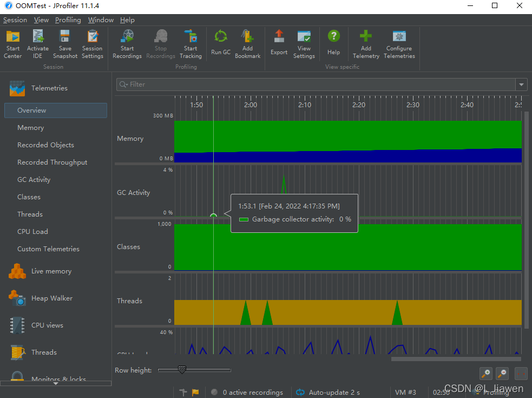Focus the Filter input field

[316, 84]
